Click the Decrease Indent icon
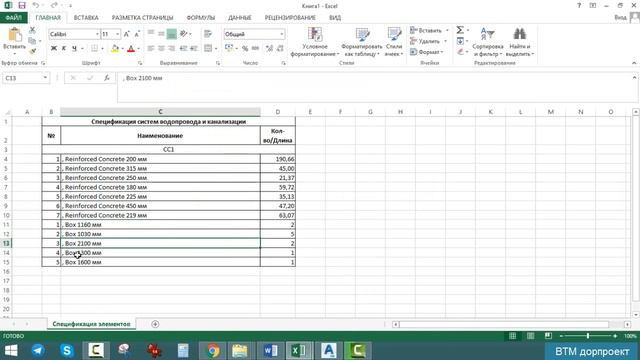 click(183, 49)
